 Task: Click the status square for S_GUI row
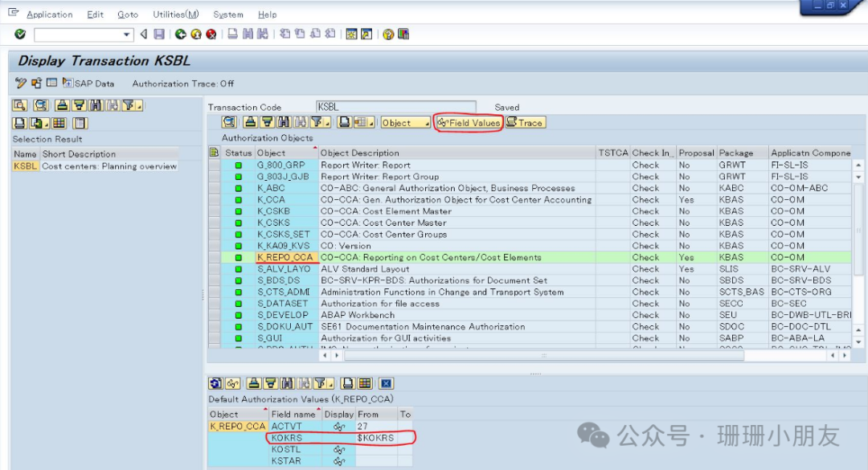tap(238, 338)
